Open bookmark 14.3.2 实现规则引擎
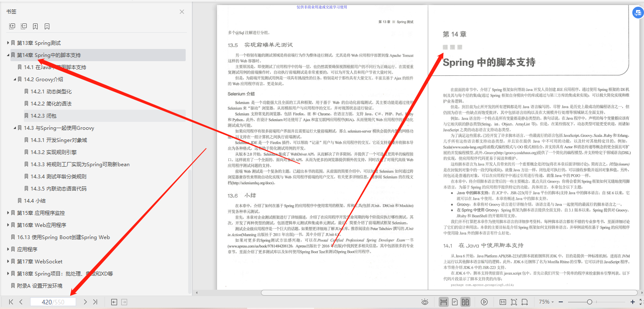Screen dimensions: 644x309 tap(54, 152)
